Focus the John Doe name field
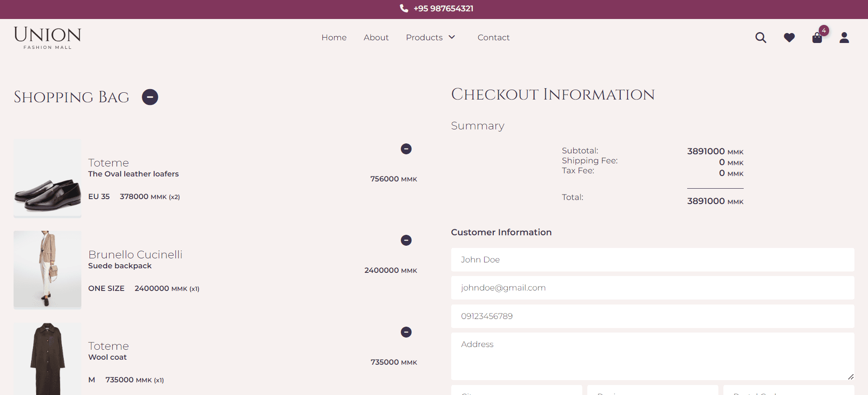Viewport: 868px width, 395px height. (x=652, y=260)
